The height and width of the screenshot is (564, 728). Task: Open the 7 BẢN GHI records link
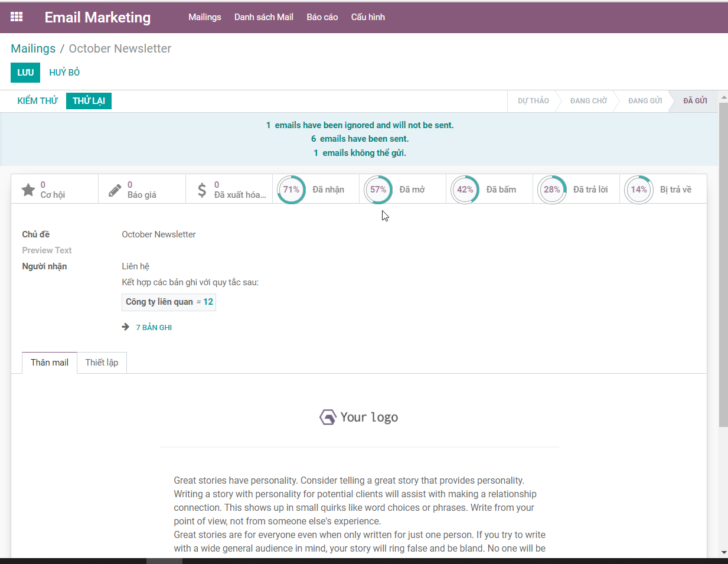coord(154,327)
